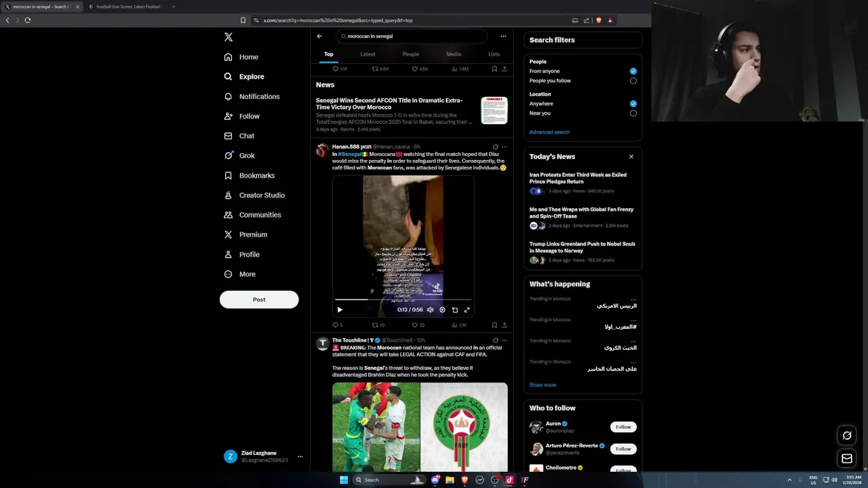This screenshot has width=868, height=488.
Task: Expand the More menu in sidebar
Action: pyautogui.click(x=239, y=274)
